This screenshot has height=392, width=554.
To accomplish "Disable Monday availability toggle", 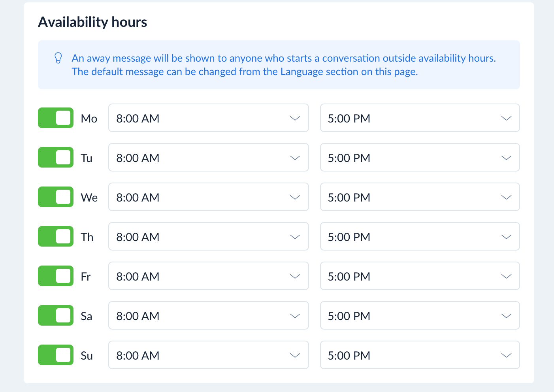I will coord(56,118).
